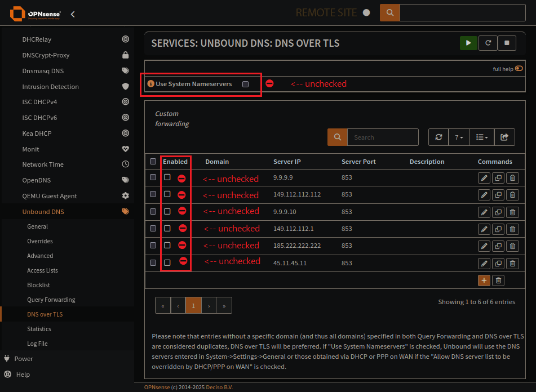Clone the 185.222.222.222 entry
Image resolution: width=536 pixels, height=392 pixels.
click(498, 246)
